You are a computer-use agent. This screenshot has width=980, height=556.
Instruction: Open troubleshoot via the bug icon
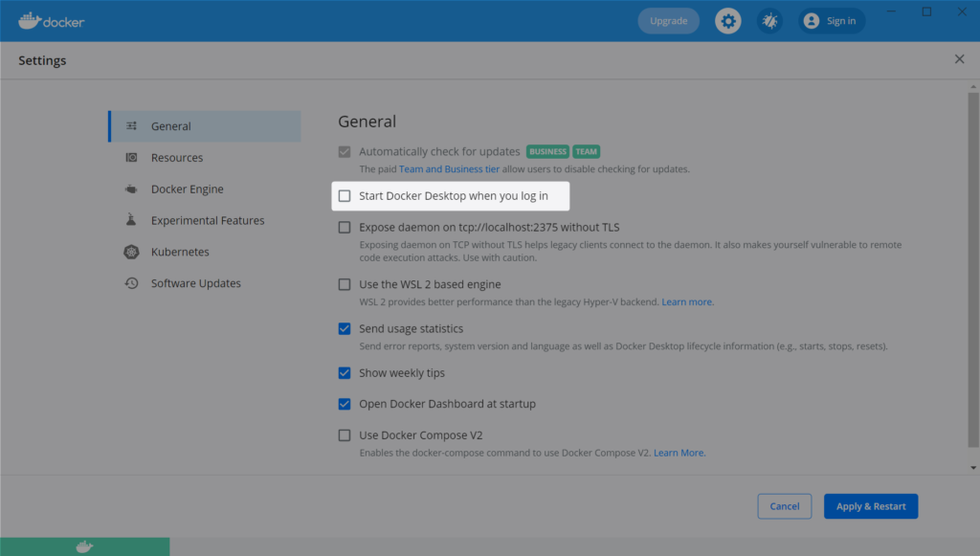[x=769, y=21]
